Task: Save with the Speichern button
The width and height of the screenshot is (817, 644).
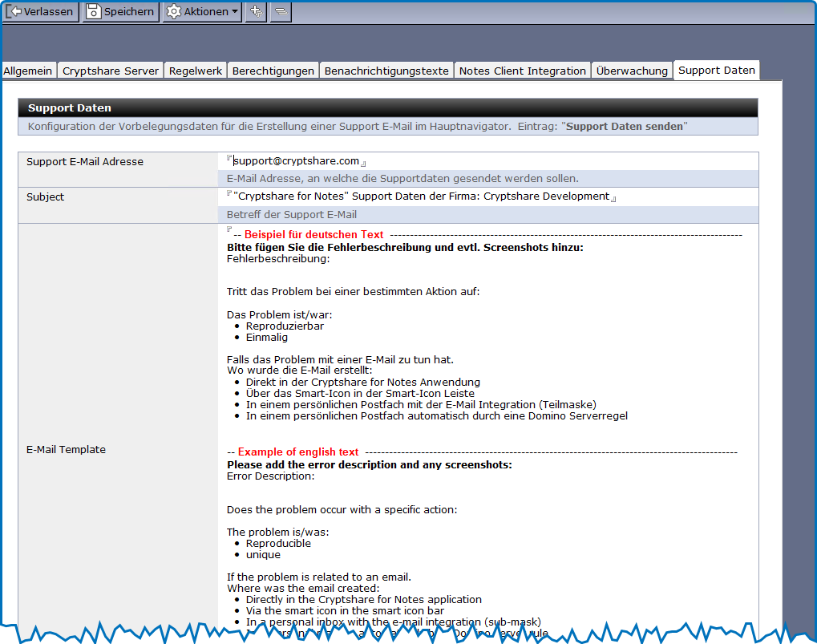Action: [120, 11]
